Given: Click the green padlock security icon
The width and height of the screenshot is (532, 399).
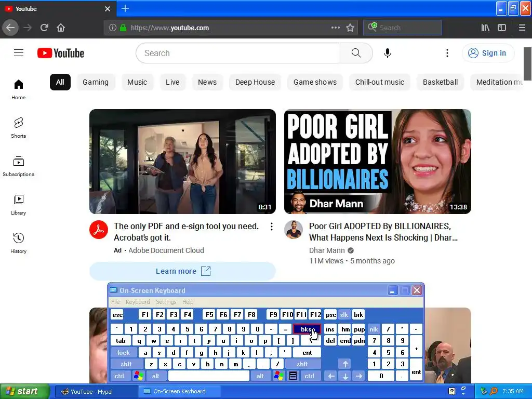Looking at the screenshot, I should (x=123, y=28).
